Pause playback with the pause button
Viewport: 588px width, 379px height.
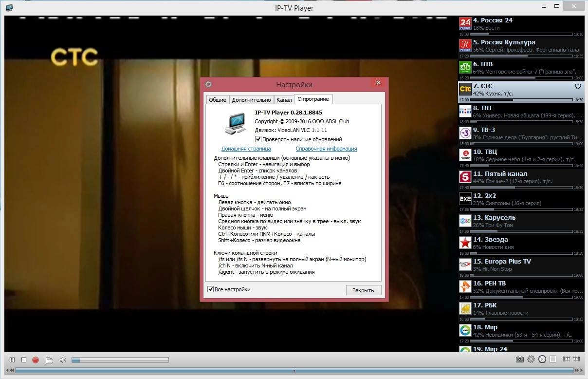point(12,360)
